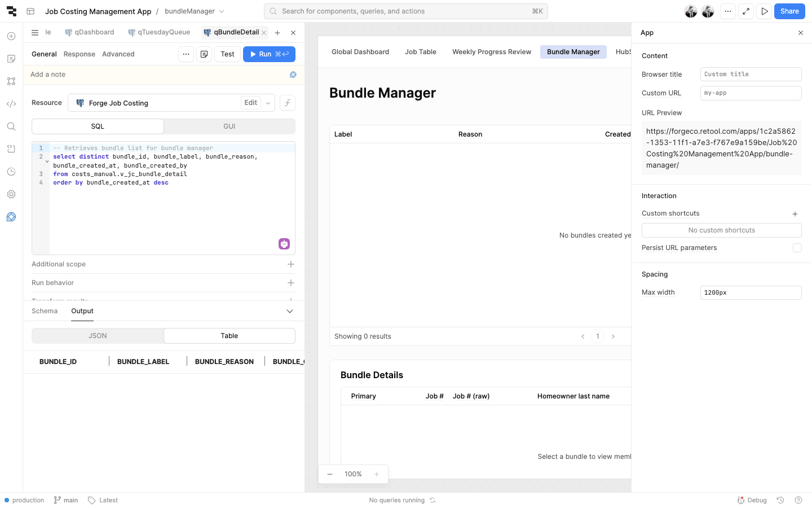Collapse the output panel chevron

(x=290, y=311)
